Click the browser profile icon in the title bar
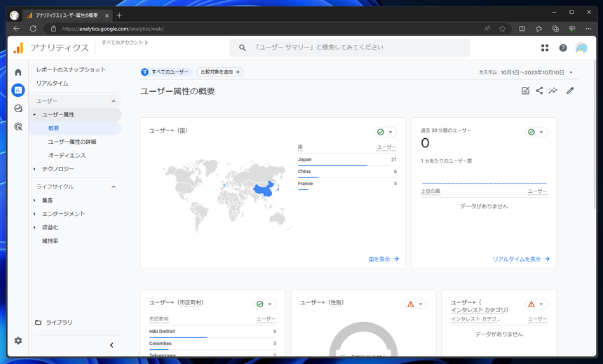The height and width of the screenshot is (364, 603). tap(14, 15)
